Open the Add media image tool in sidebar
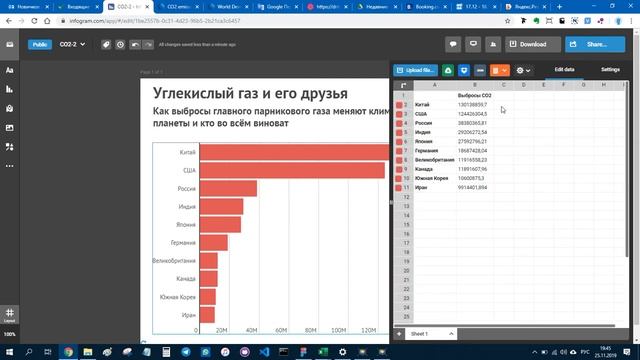 [9, 128]
